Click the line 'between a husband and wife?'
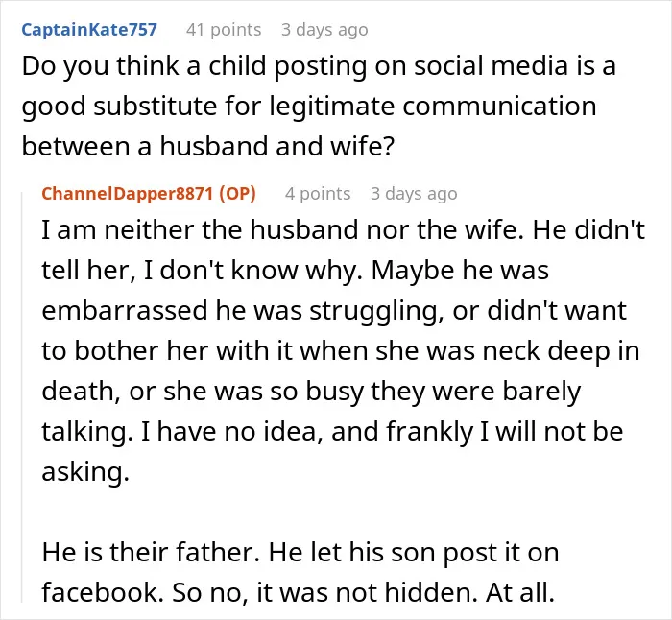Image resolution: width=672 pixels, height=620 pixels. point(208,146)
